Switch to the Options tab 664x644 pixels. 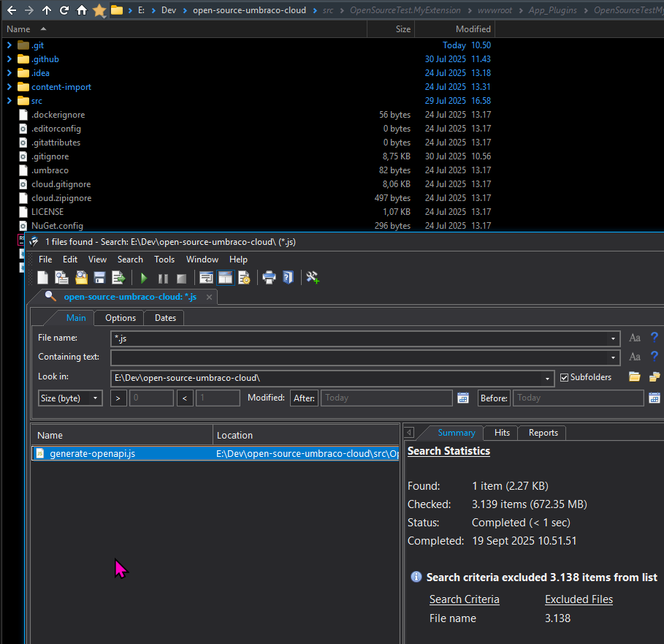coord(121,318)
